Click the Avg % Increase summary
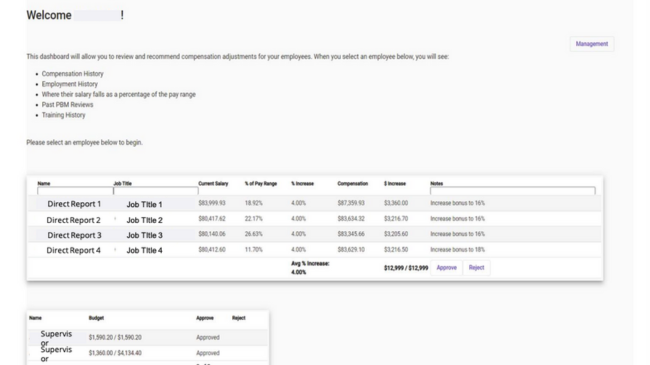 click(310, 268)
